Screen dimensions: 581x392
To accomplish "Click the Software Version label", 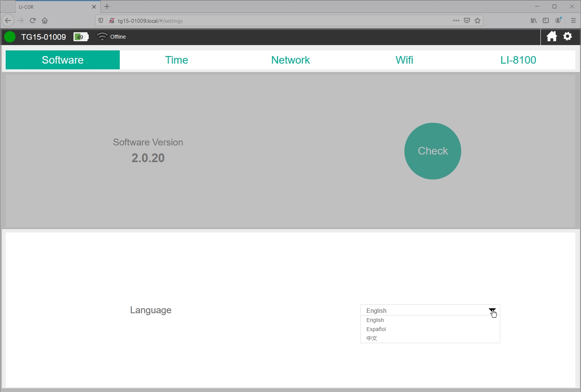I will coord(148,142).
